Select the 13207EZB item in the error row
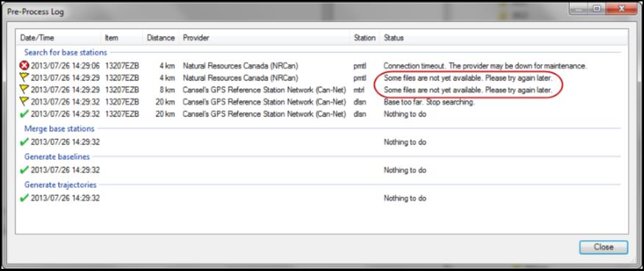 pos(122,66)
